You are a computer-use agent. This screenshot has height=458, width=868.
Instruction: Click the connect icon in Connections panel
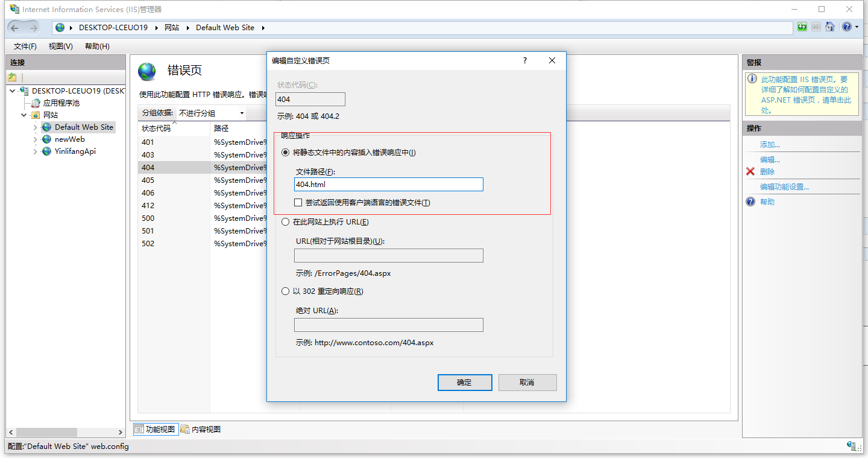(x=12, y=77)
